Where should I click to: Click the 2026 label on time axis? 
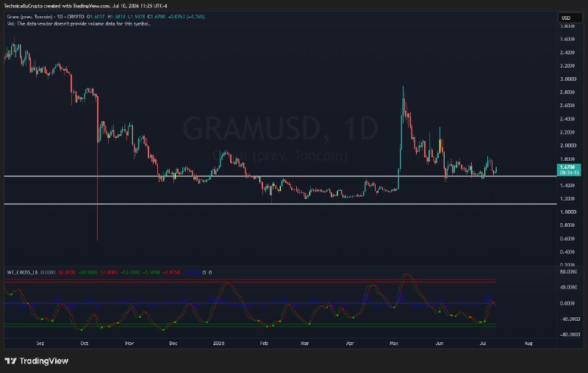pyautogui.click(x=218, y=343)
